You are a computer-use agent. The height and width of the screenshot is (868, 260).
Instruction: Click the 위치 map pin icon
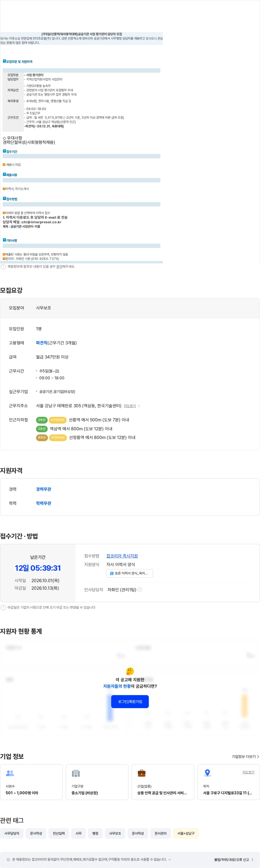[207, 773]
